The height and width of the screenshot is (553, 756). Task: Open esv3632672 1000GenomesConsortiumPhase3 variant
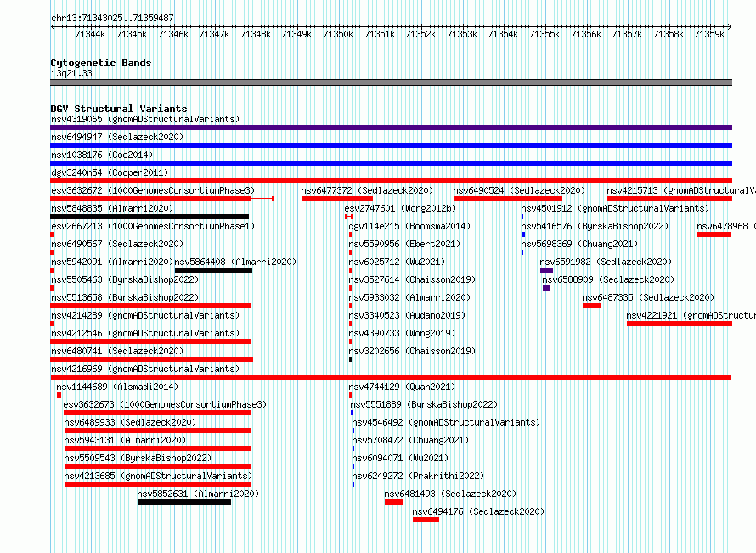click(153, 190)
